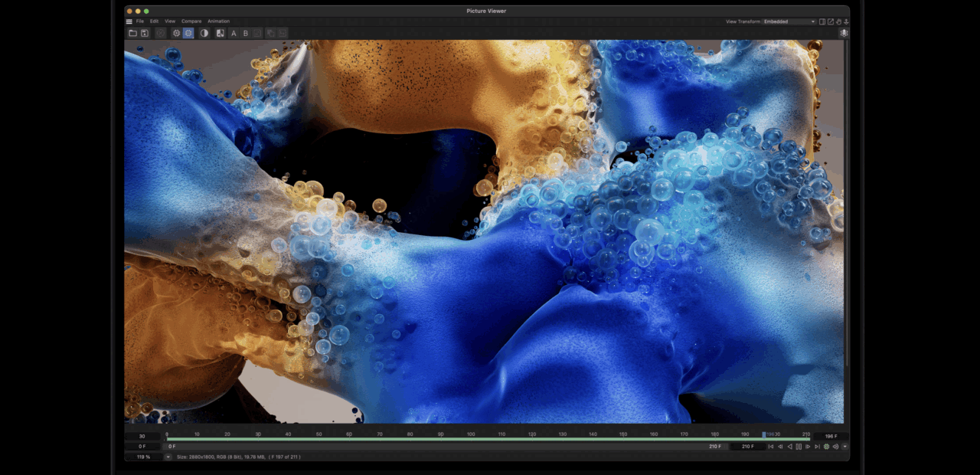Toggle the sound speaker icon in playback bar
Screen dimensions: 980x475
click(835, 447)
